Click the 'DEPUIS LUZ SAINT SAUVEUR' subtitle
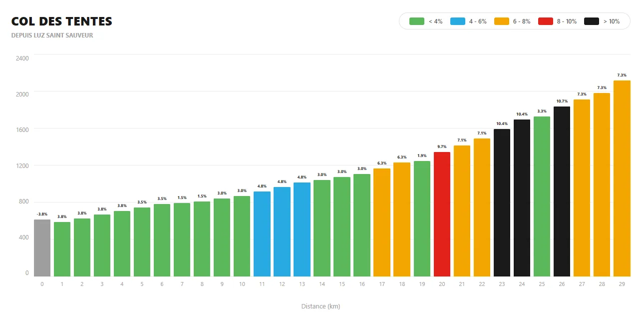Image resolution: width=644 pixels, height=322 pixels. (x=52, y=35)
